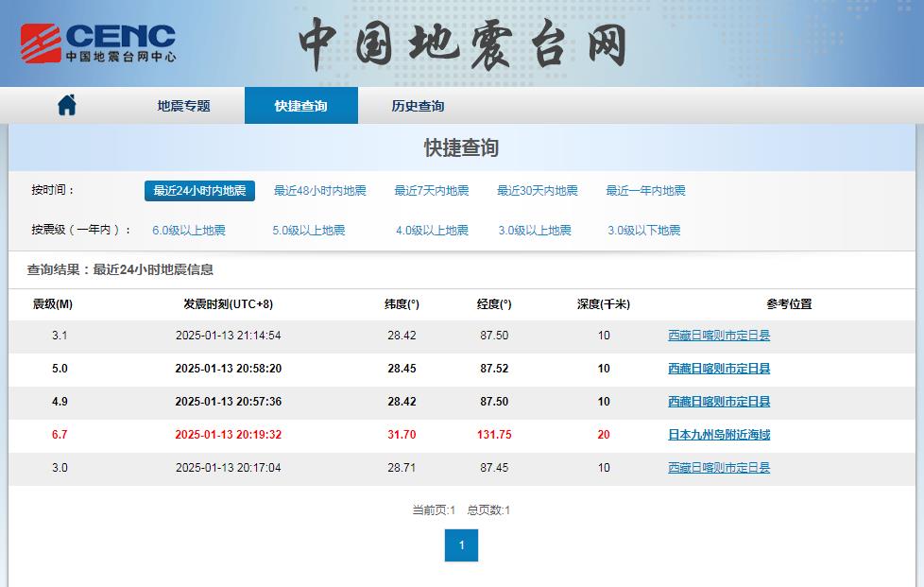The width and height of the screenshot is (924, 587).
Task: View 最近一年内地震 list
Action: (x=645, y=191)
